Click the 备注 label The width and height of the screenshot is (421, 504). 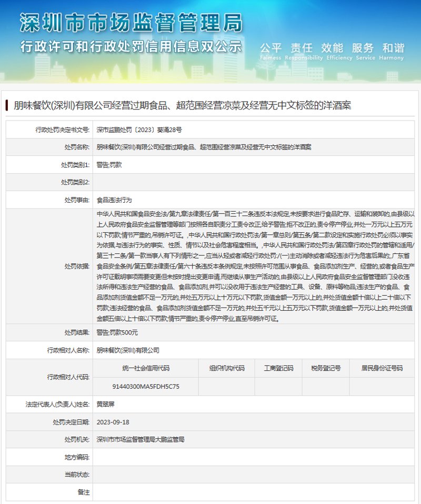pyautogui.click(x=84, y=492)
